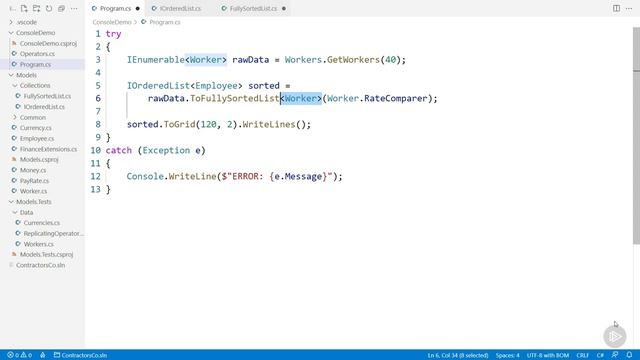Open Money.cs file
Screen dimensions: 640x360
point(33,170)
